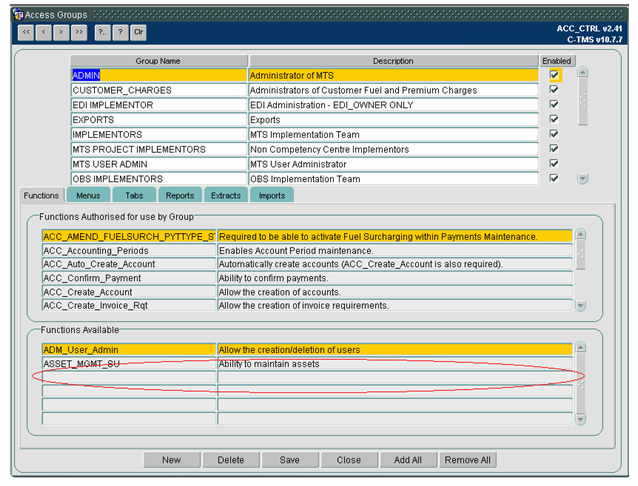Select ACC_Create_Invoice_Rqt function row

click(x=129, y=305)
